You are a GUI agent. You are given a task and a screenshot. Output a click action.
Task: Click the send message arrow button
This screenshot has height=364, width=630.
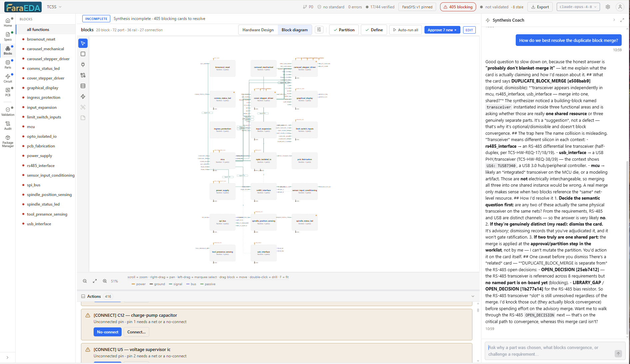coord(618,354)
